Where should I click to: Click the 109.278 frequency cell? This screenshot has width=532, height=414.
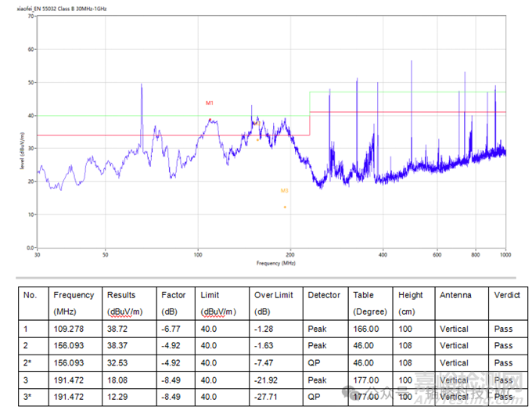[x=67, y=329]
